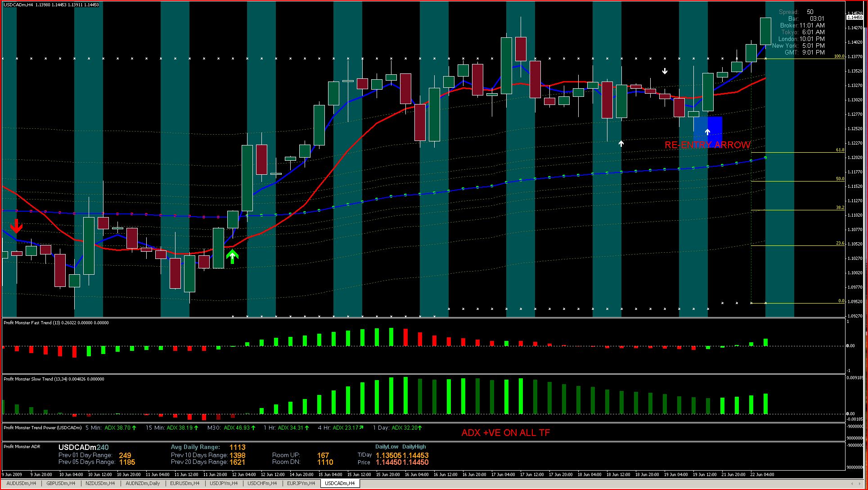Click the 15 Jun 20:00 time axis label

pos(388,475)
